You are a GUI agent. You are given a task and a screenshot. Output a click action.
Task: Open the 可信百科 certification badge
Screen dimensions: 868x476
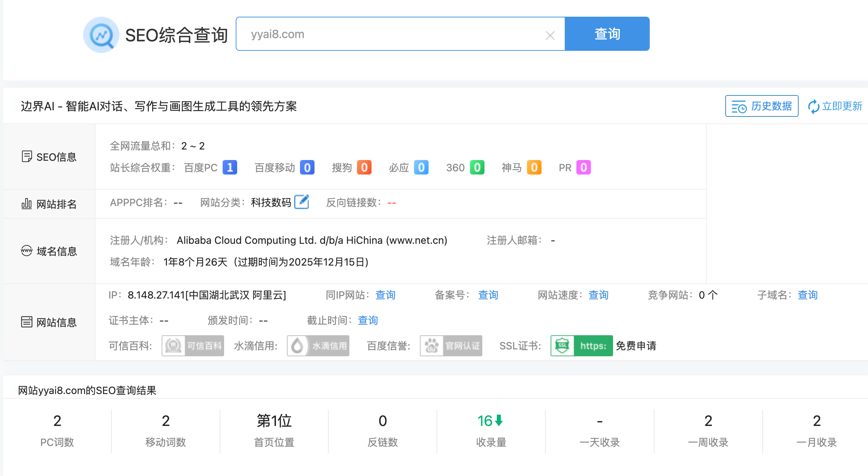pyautogui.click(x=193, y=346)
